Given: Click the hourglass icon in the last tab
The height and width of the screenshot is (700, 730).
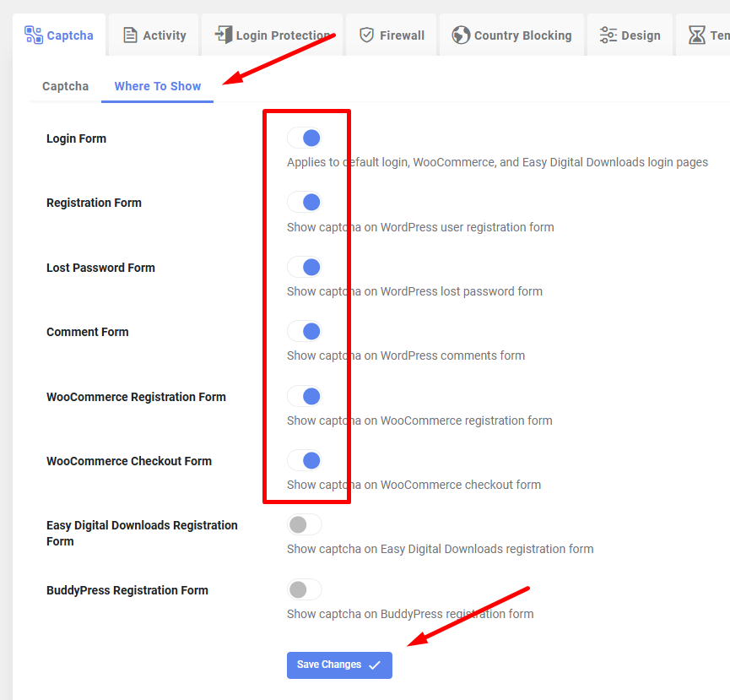Looking at the screenshot, I should (x=697, y=35).
